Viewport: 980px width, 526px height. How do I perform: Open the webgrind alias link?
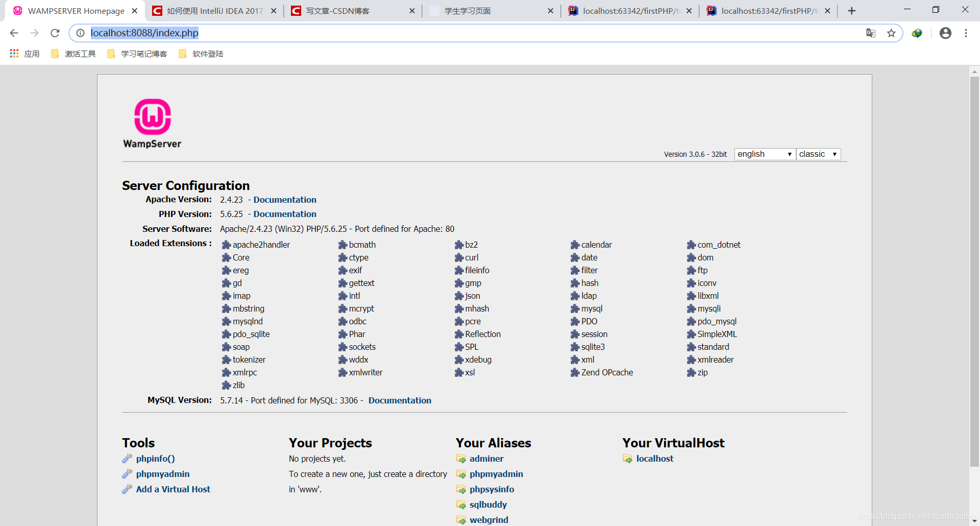point(489,520)
